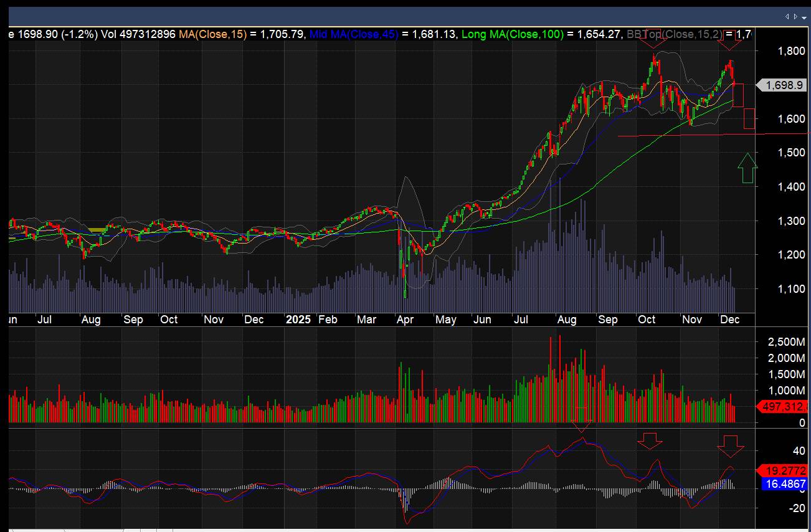Click the 1,698.9 current price marker
Viewport: 811px width, 532px height.
[783, 85]
